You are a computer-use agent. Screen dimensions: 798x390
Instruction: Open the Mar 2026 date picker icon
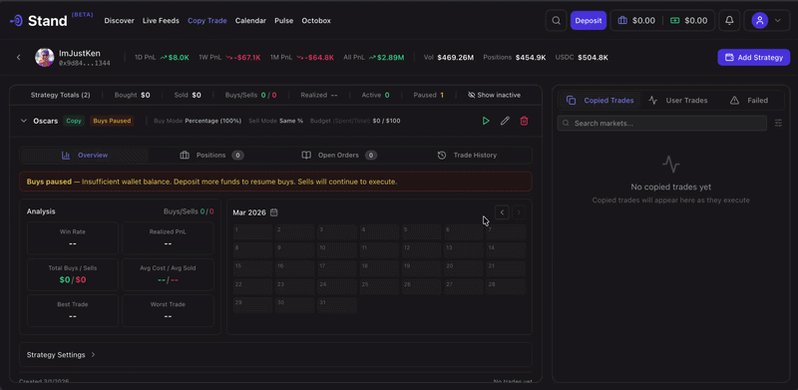pyautogui.click(x=274, y=212)
